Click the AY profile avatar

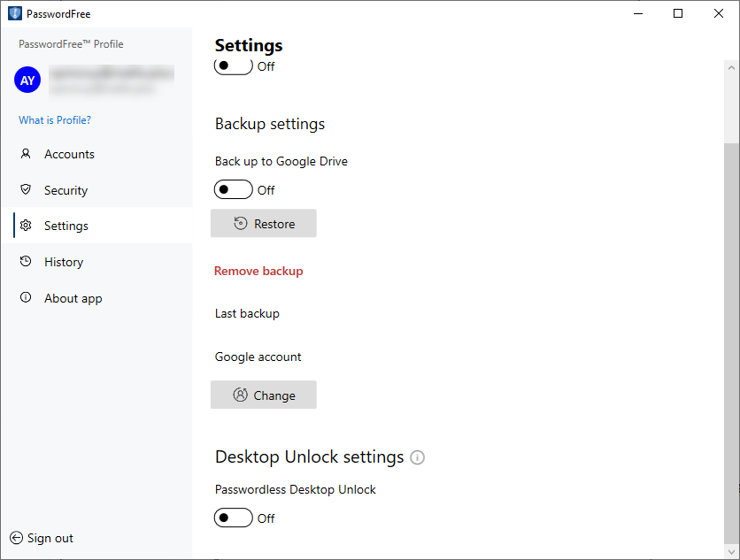click(27, 80)
